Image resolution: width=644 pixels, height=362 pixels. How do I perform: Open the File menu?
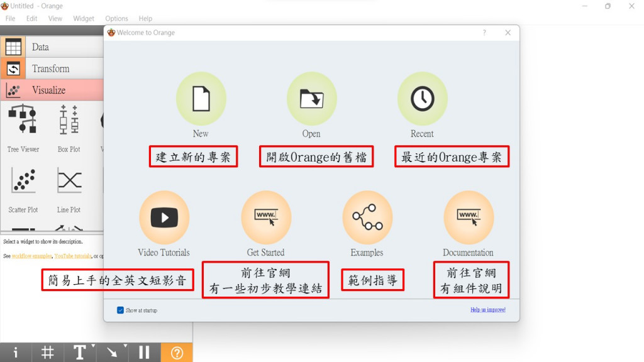pyautogui.click(x=10, y=18)
